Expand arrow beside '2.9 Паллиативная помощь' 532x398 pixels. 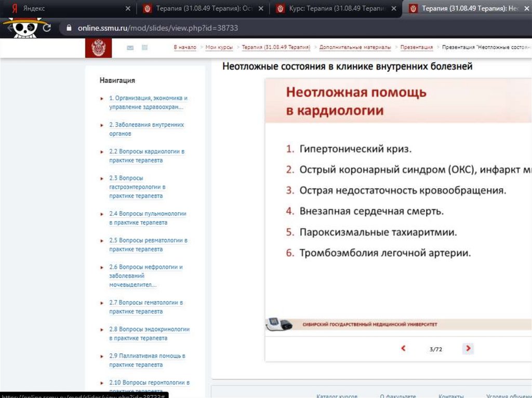pos(102,356)
